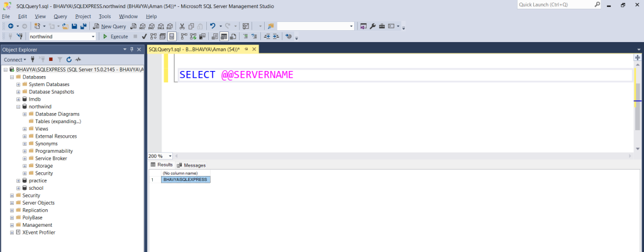
Task: Select the school database in tree
Action: click(36, 188)
